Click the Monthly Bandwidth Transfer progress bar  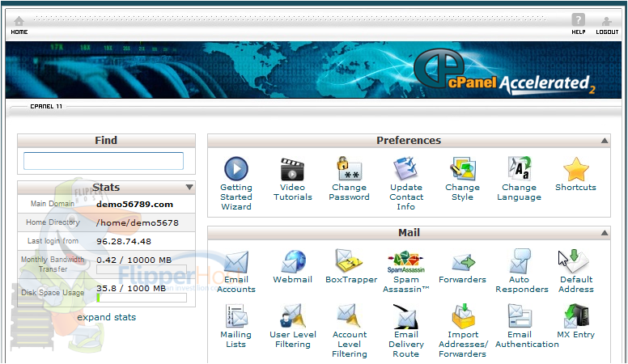pos(142,269)
